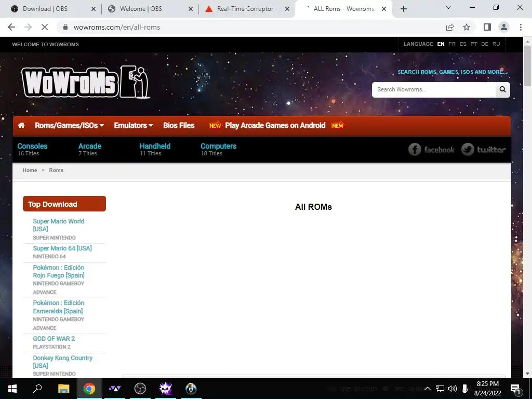Expand the Emulators dropdown menu
This screenshot has height=399, width=532.
click(134, 126)
